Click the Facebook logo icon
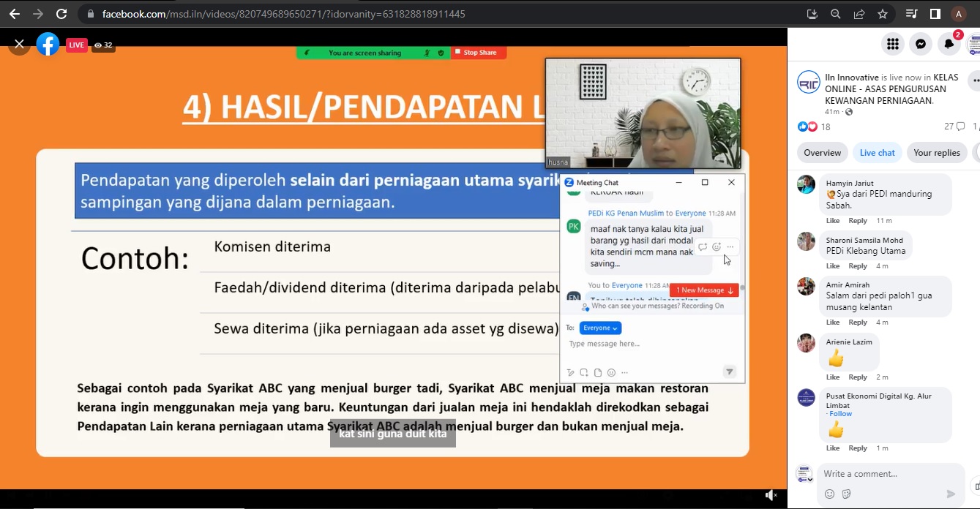The width and height of the screenshot is (980, 509). (x=48, y=45)
